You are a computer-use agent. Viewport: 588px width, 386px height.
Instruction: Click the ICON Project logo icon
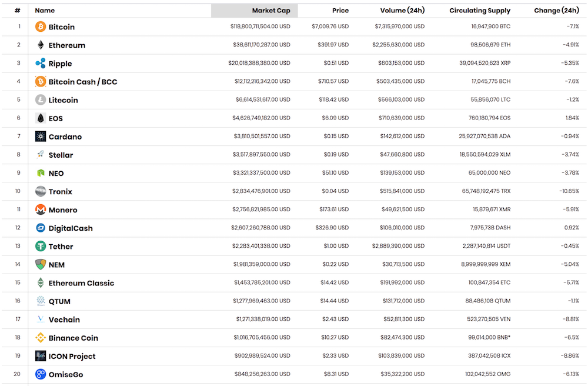41,356
